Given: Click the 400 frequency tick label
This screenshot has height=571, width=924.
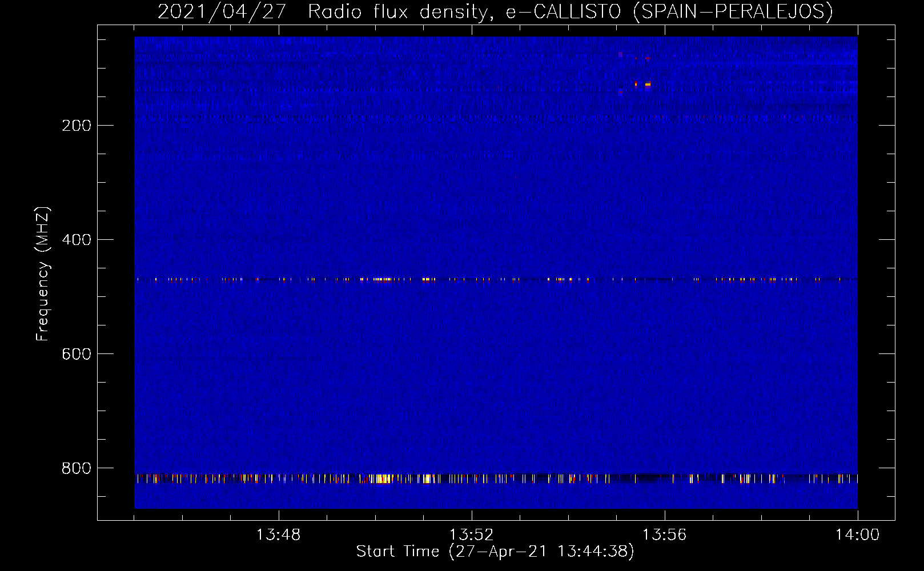Looking at the screenshot, I should (77, 240).
